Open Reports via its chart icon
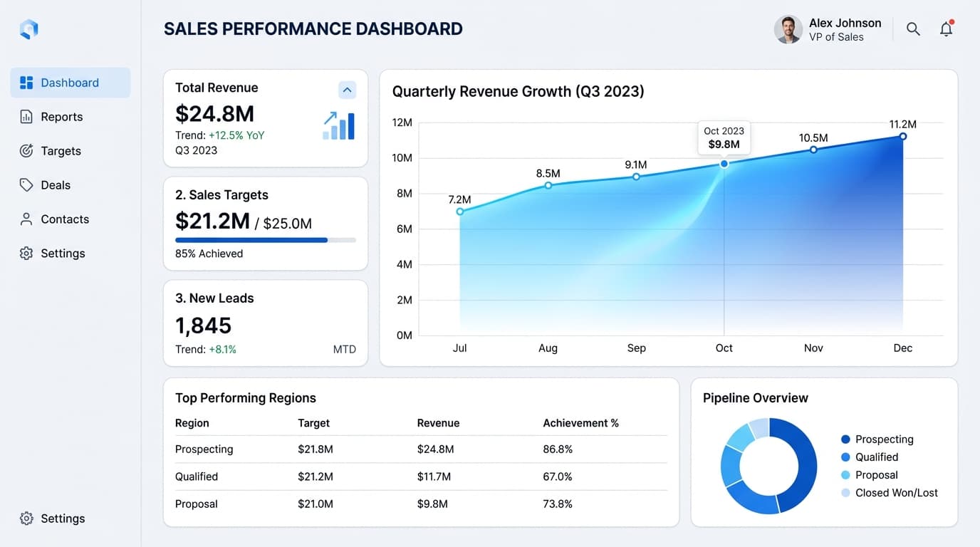Image resolution: width=980 pixels, height=547 pixels. (26, 117)
